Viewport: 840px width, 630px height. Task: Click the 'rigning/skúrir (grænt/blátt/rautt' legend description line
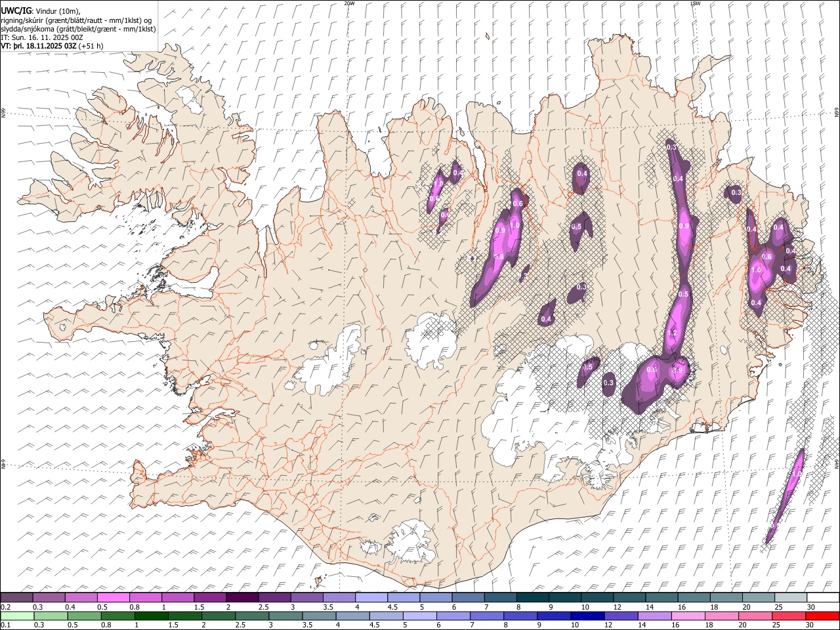(77, 20)
